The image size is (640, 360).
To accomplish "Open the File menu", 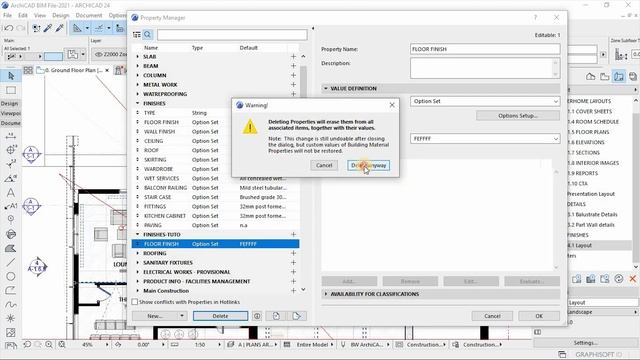I will tap(7, 16).
